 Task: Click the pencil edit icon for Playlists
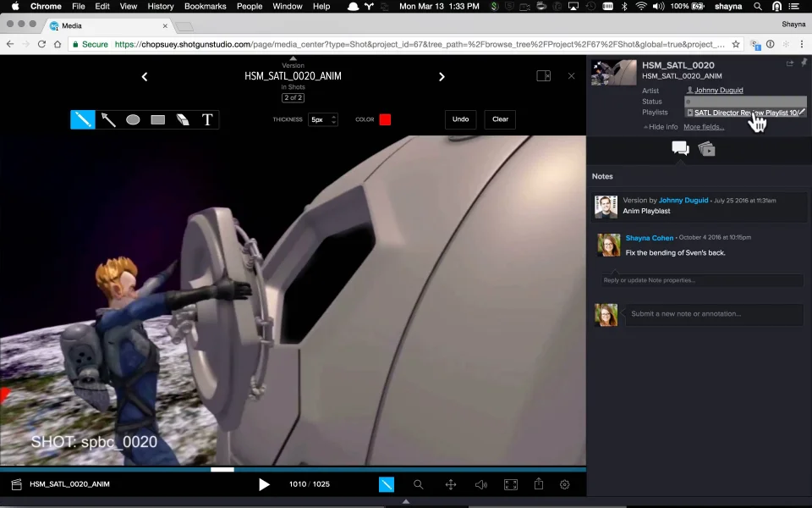tap(802, 112)
